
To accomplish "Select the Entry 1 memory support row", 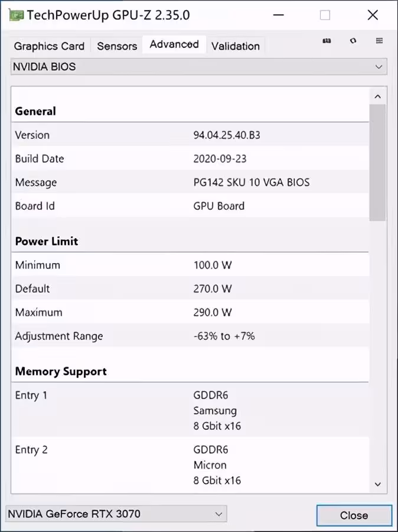I will tap(189, 410).
